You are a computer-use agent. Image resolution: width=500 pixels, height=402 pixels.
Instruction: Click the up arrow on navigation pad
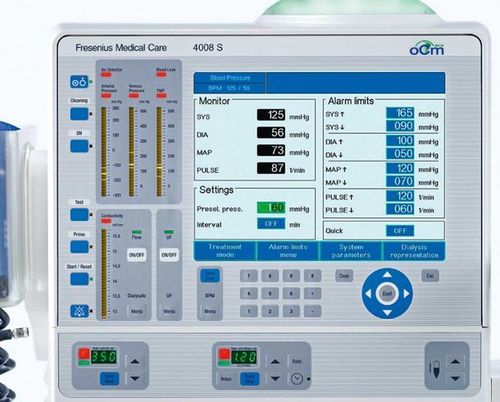click(x=387, y=275)
